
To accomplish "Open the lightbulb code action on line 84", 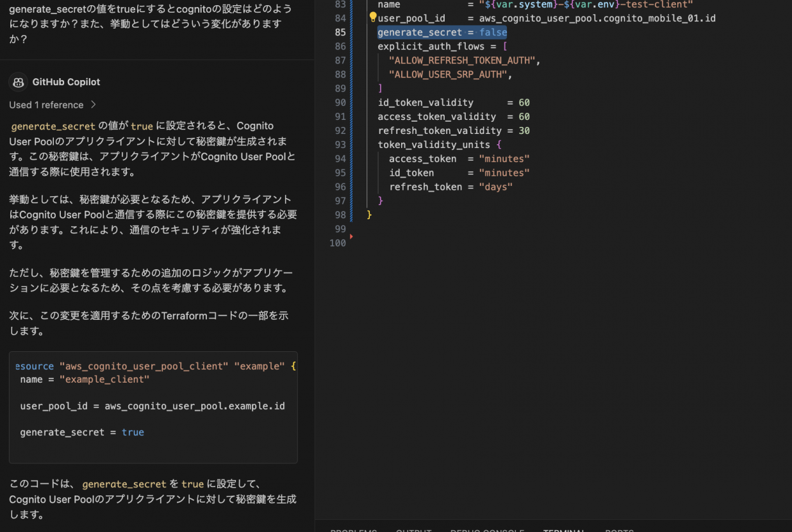I will click(x=373, y=16).
